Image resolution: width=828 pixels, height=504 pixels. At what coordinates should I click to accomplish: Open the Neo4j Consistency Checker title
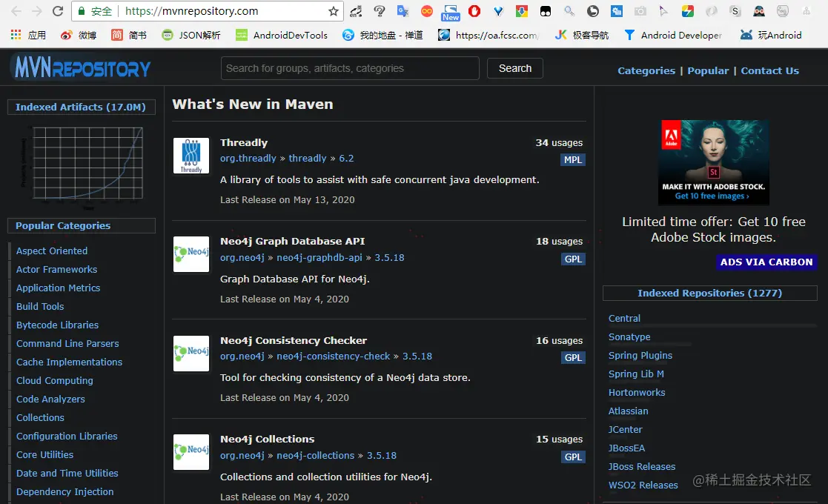click(x=294, y=340)
